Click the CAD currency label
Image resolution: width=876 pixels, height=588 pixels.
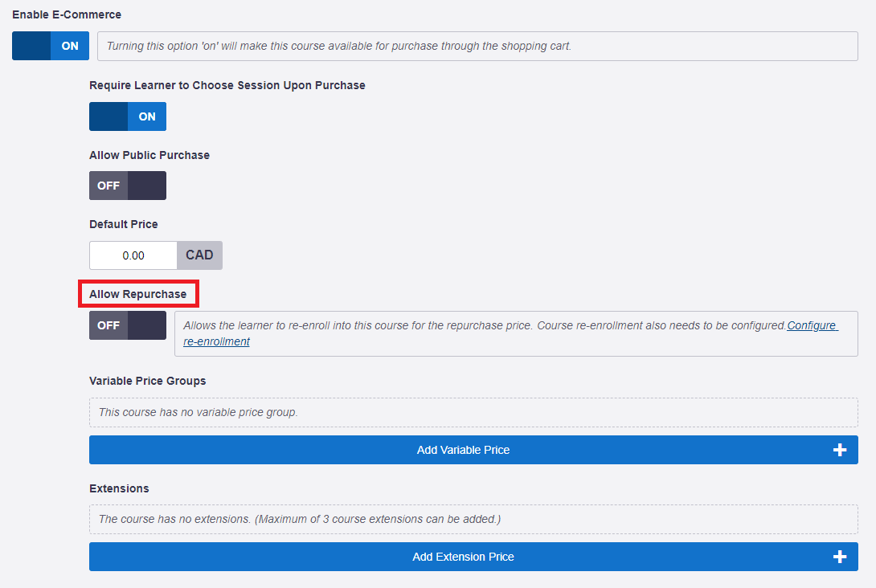[199, 255]
